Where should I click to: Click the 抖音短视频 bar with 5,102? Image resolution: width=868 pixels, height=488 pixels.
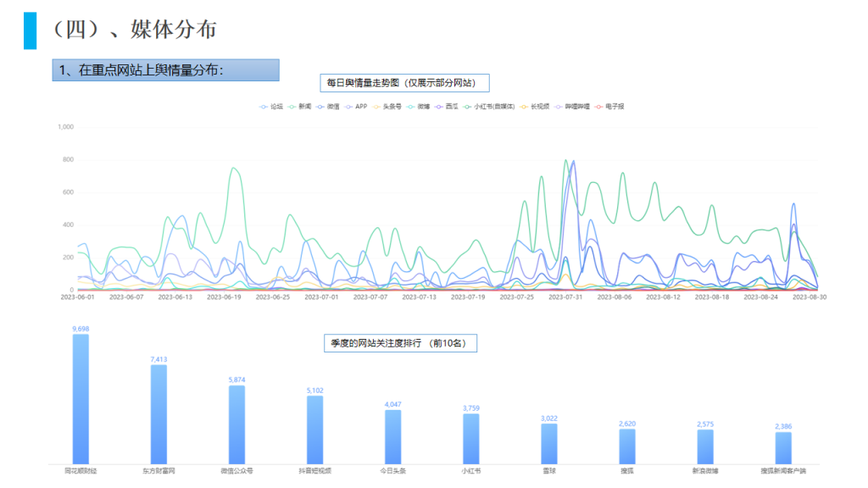click(x=314, y=429)
